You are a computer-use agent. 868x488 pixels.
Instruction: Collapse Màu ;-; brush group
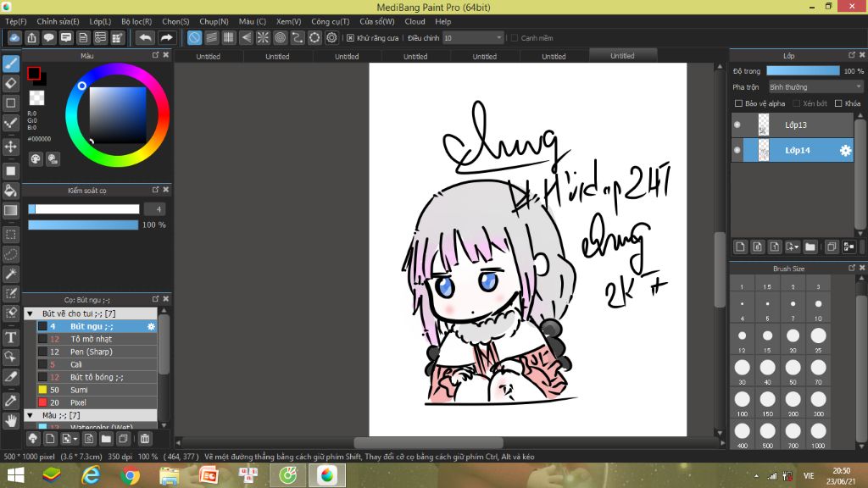31,415
